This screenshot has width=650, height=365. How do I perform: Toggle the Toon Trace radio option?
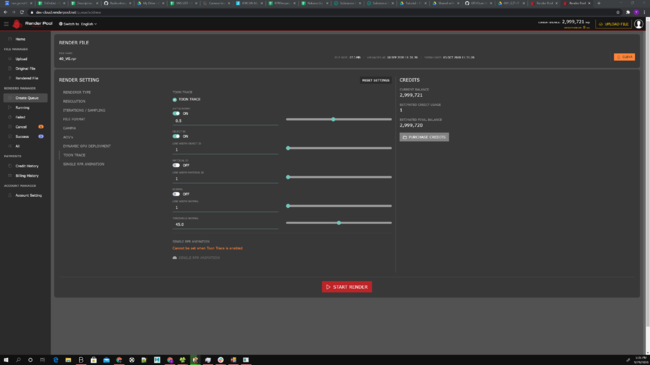tap(175, 100)
